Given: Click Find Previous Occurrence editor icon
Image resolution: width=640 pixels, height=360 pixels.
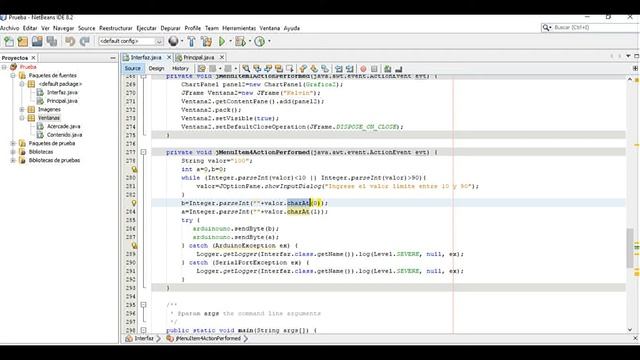Looking at the screenshot, I should [257, 69].
